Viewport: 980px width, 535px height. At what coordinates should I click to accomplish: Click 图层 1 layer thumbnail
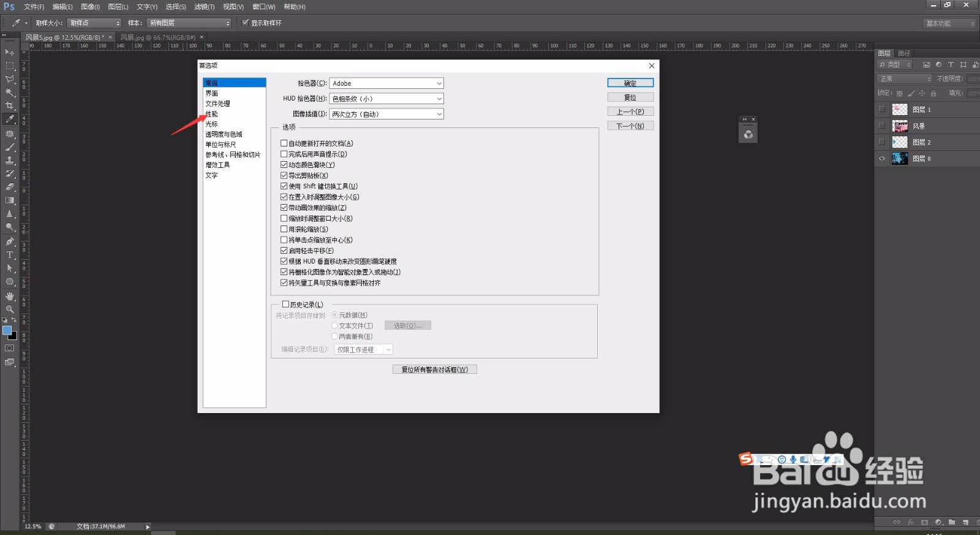[900, 110]
